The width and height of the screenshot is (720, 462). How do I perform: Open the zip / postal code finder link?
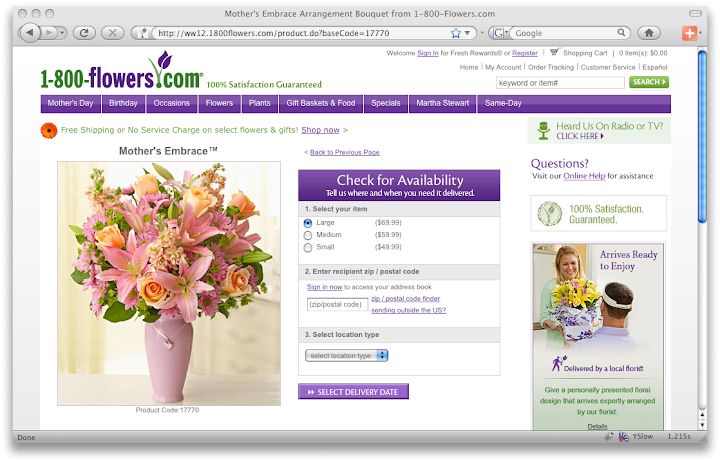point(405,299)
